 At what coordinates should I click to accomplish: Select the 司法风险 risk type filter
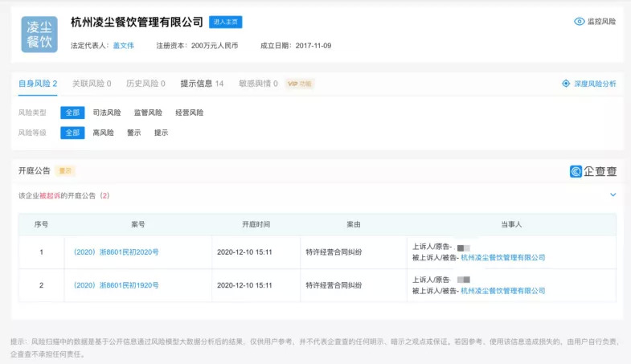coord(107,112)
